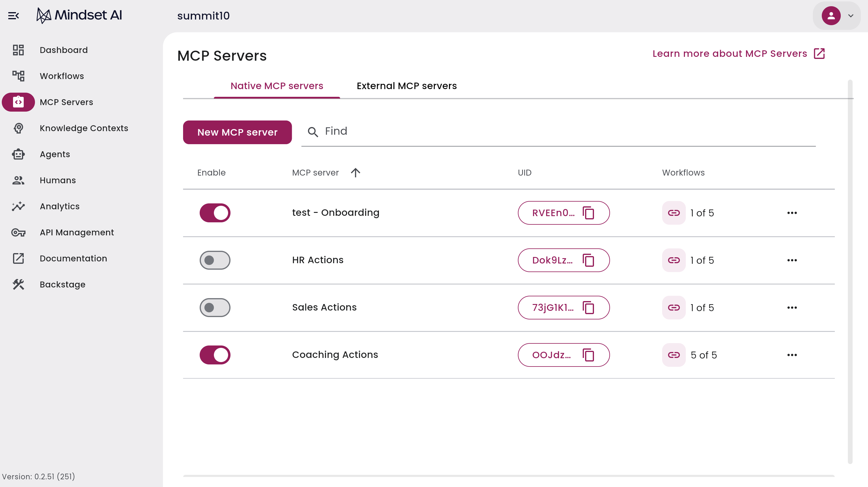Click the New MCP server button
This screenshot has width=868, height=487.
click(x=237, y=132)
